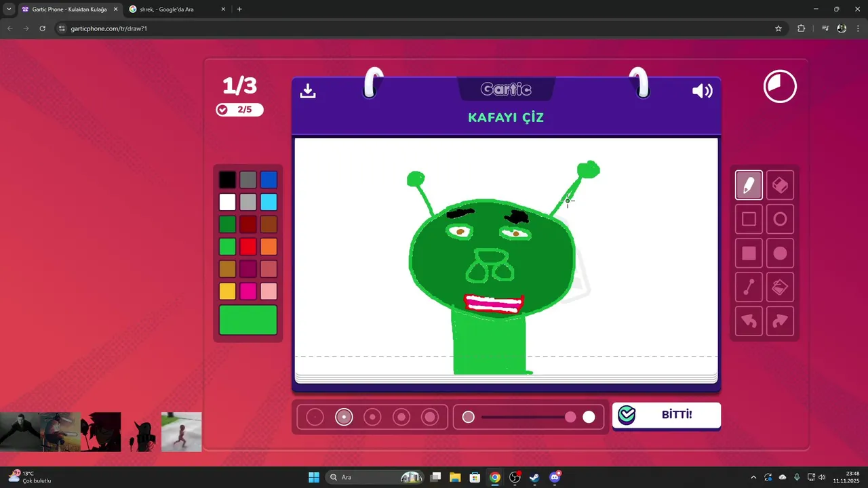Pick the white color swatch
Image resolution: width=868 pixels, height=488 pixels.
tap(227, 202)
